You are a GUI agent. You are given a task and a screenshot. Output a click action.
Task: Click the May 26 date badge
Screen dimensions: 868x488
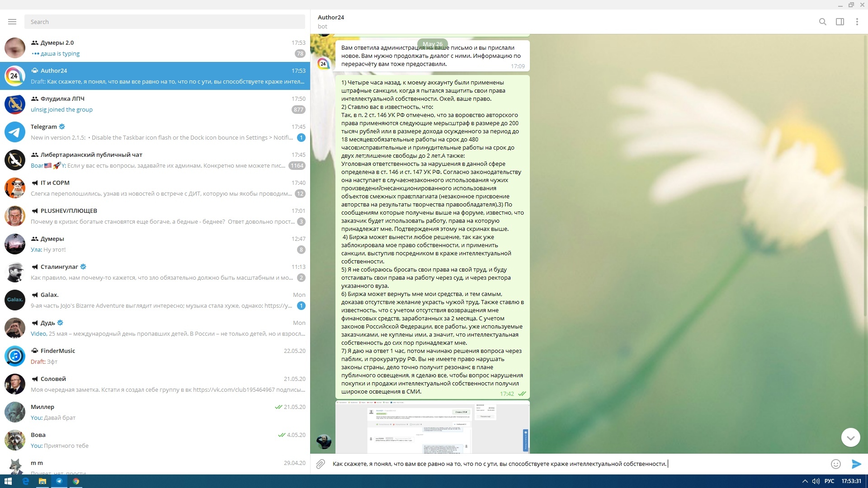click(x=433, y=44)
